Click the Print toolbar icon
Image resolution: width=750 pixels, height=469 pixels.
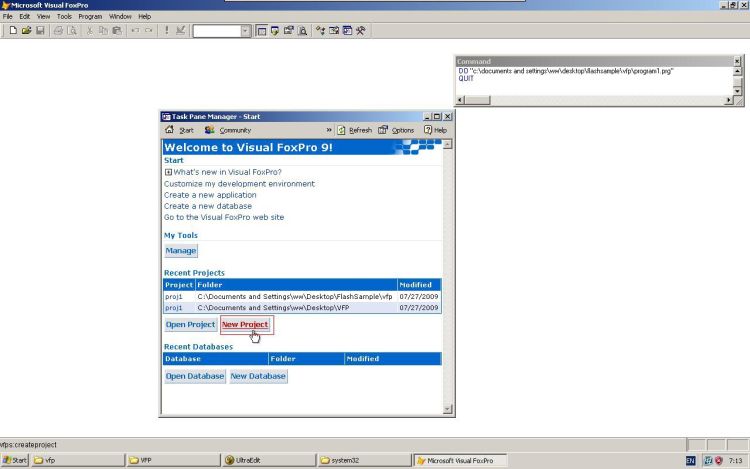58,31
